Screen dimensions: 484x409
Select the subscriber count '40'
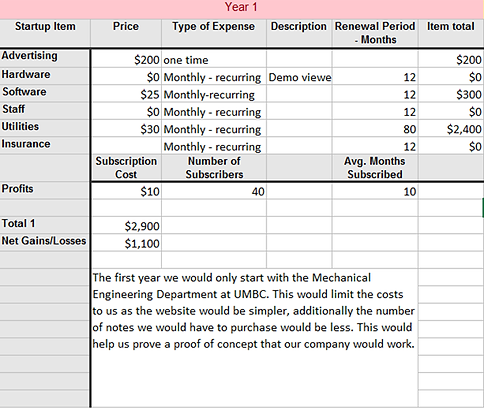click(214, 191)
